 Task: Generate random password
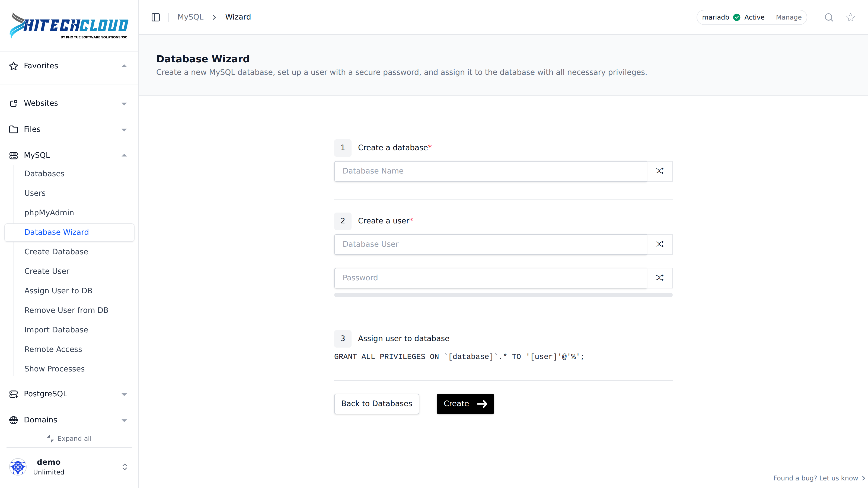659,278
